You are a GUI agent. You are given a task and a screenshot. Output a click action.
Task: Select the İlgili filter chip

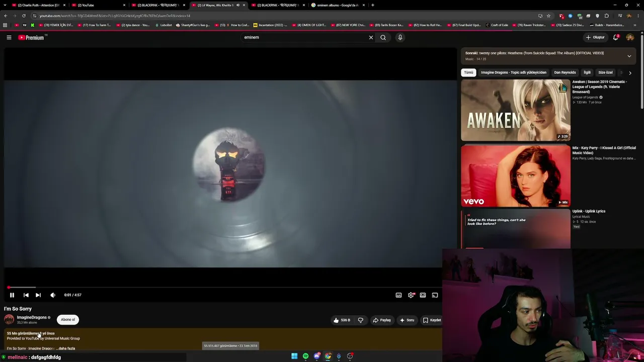point(587,72)
